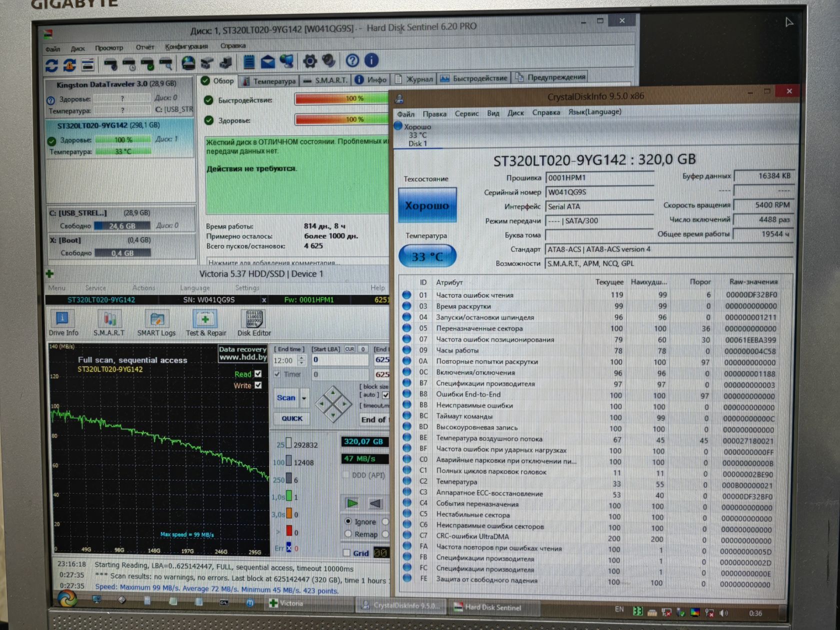Click the green play arrow in Victoria
This screenshot has height=630, width=840.
tap(352, 503)
